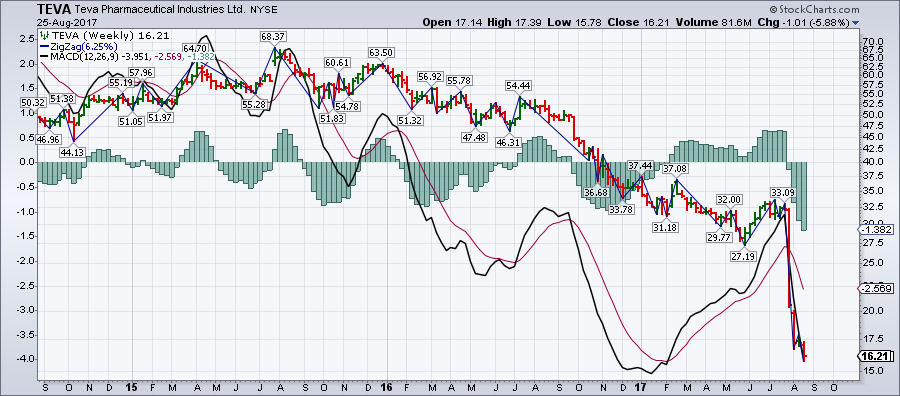Click the 46.31 price label
Screen dimensions: 900x396
pos(508,141)
